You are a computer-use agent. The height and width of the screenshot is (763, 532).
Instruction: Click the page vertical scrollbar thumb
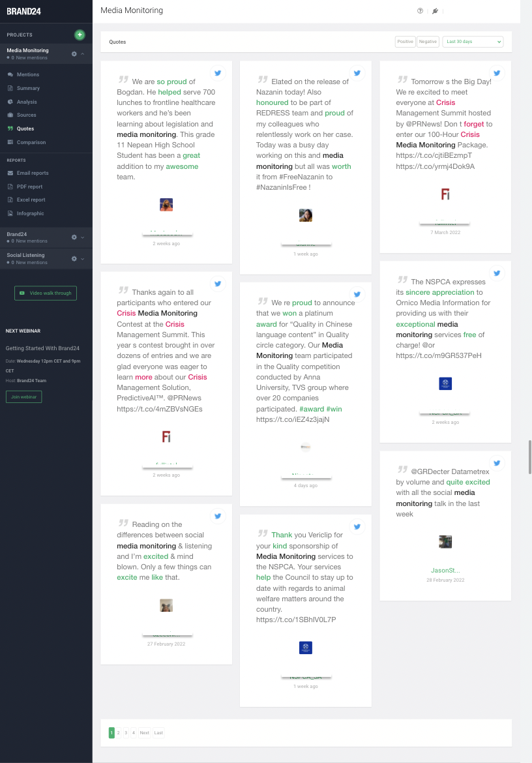point(529,456)
